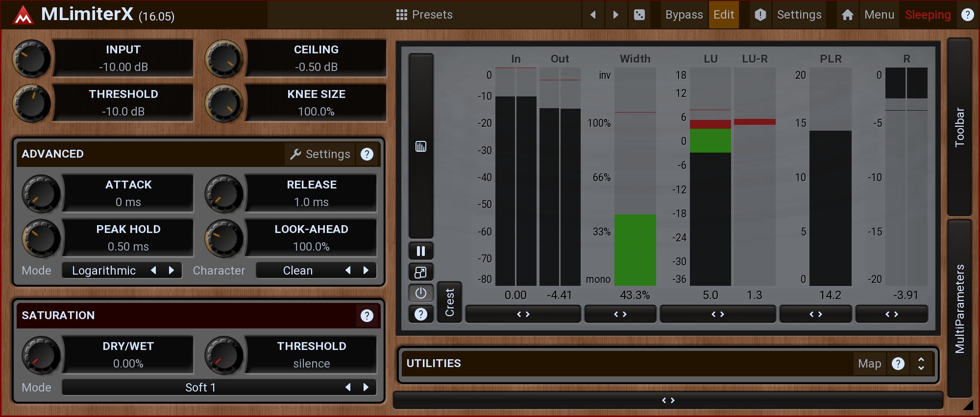Open the Soft 1 saturation mode dropdown
Viewport: 980px width, 417px height.
click(x=200, y=388)
